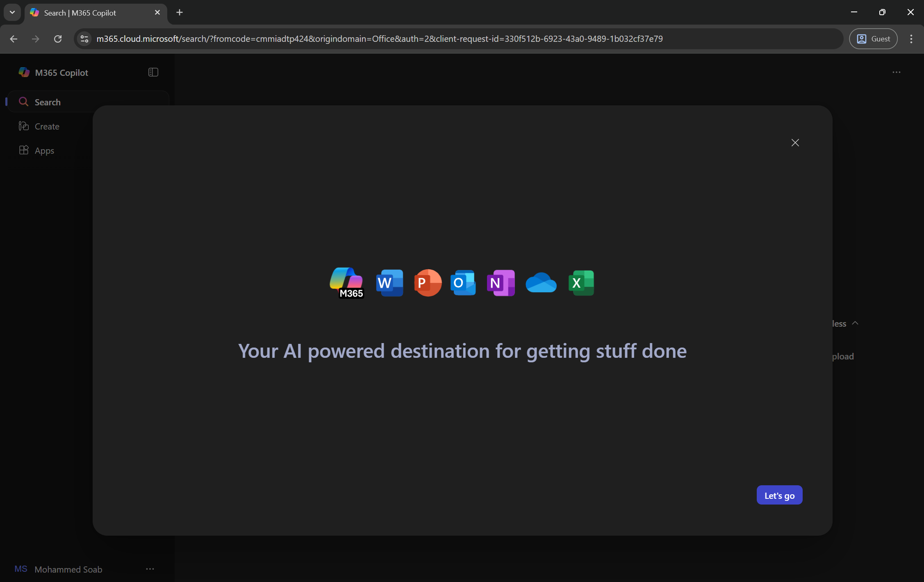Open the three-dot menu beside Mohammed Soab
Viewport: 924px width, 582px height.
pos(150,569)
